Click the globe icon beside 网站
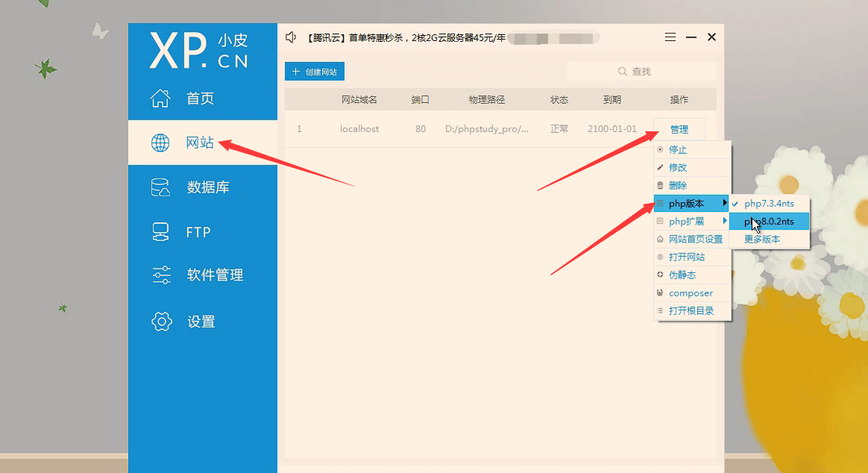Viewport: 868px width, 473px height. [160, 142]
